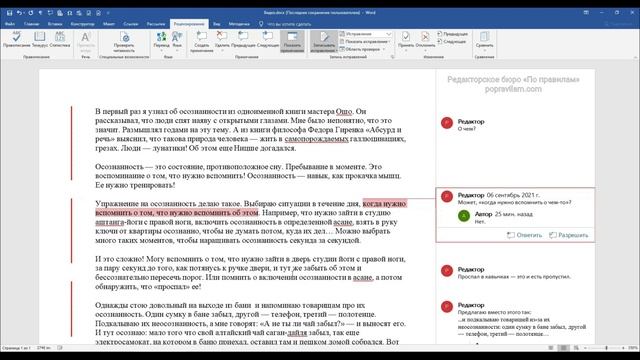Go to Предыдущее comment in Примечания group
The height and width of the screenshot is (360, 640).
point(243,40)
